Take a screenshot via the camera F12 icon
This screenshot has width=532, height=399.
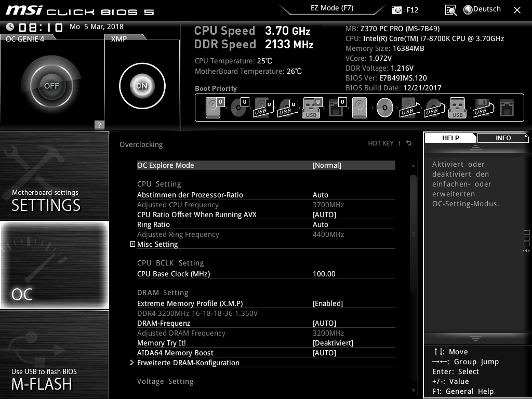coord(396,10)
